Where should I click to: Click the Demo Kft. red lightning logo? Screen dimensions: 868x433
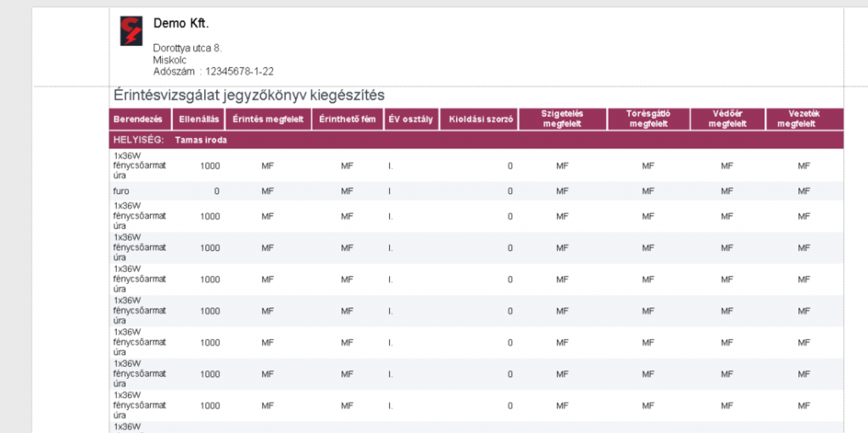(x=131, y=31)
